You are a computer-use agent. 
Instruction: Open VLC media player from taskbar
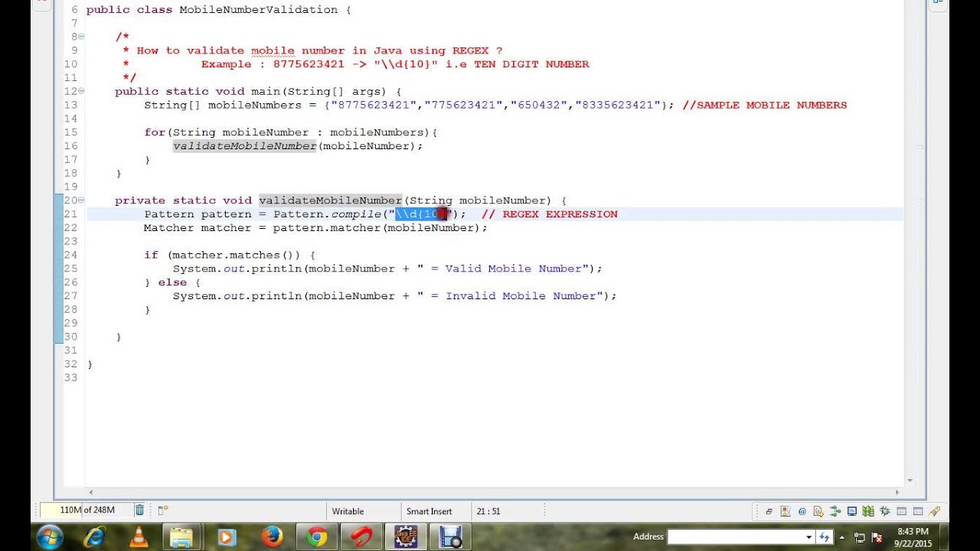pyautogui.click(x=139, y=536)
